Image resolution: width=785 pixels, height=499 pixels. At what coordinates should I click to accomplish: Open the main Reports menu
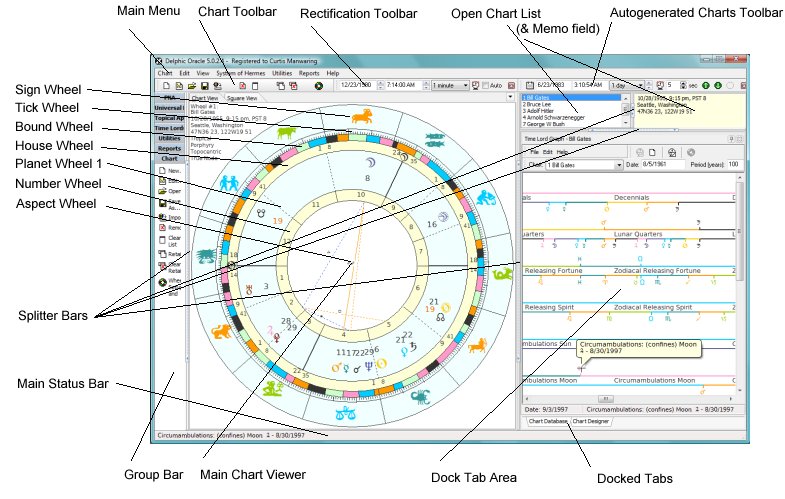[309, 73]
